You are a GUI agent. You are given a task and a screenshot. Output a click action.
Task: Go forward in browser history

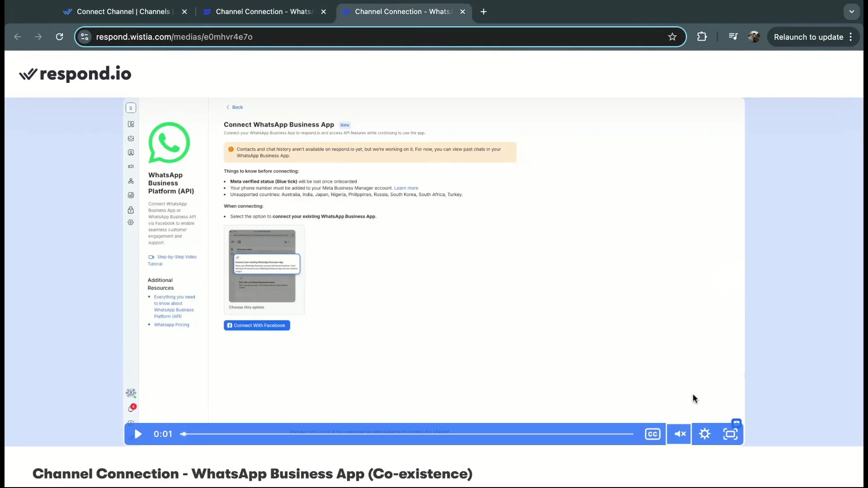[38, 37]
